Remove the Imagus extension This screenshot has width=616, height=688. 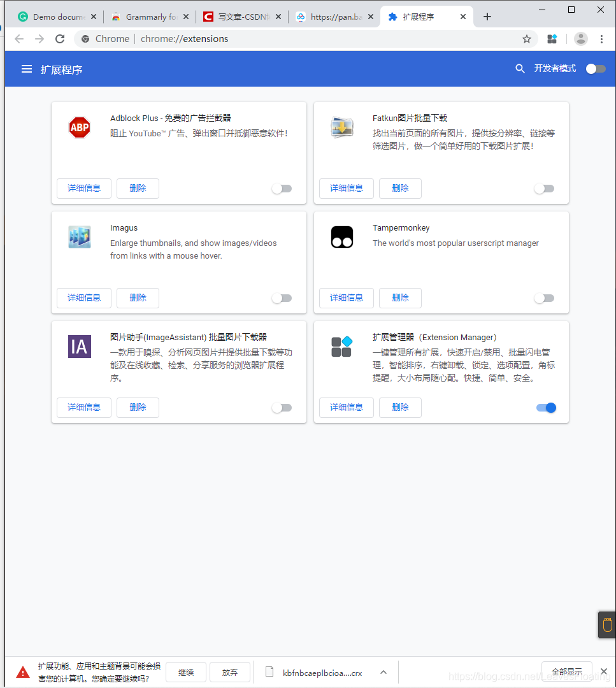click(138, 298)
